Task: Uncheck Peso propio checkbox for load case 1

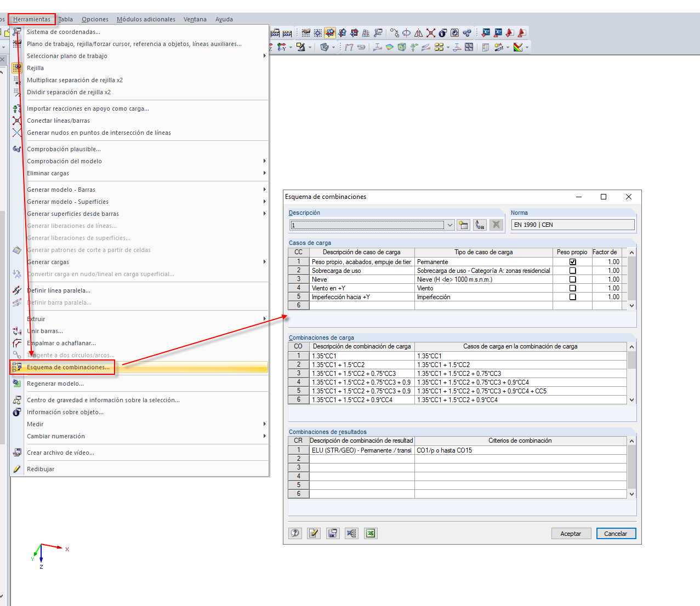Action: (572, 262)
